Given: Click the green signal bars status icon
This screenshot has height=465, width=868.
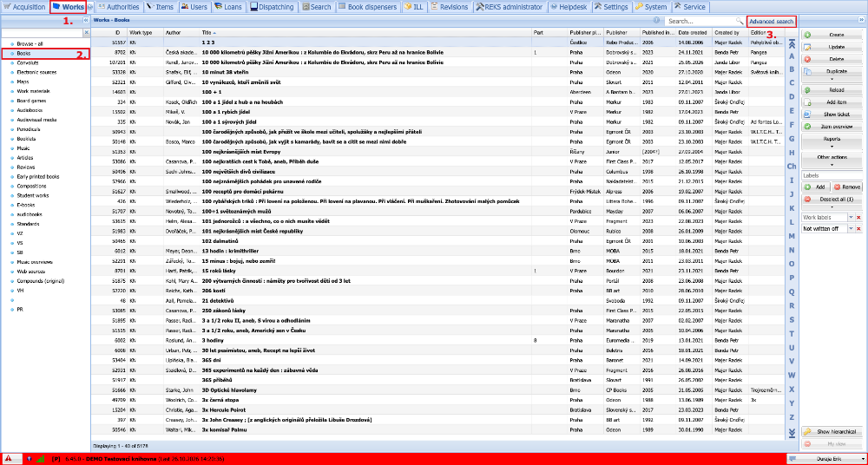Looking at the screenshot, I should click(41, 459).
